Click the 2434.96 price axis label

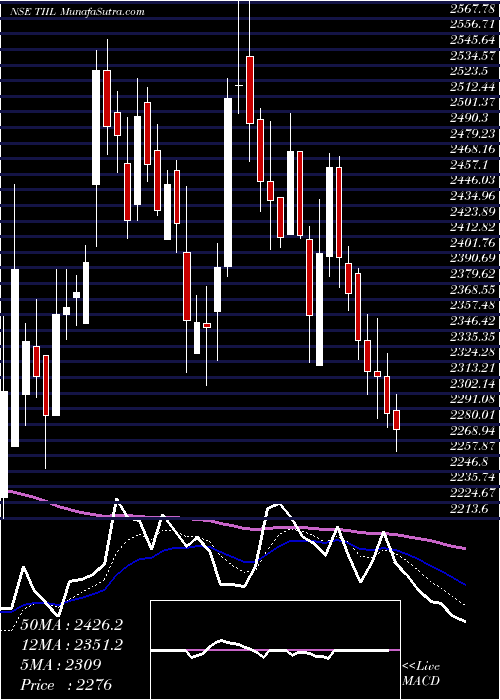(x=474, y=196)
